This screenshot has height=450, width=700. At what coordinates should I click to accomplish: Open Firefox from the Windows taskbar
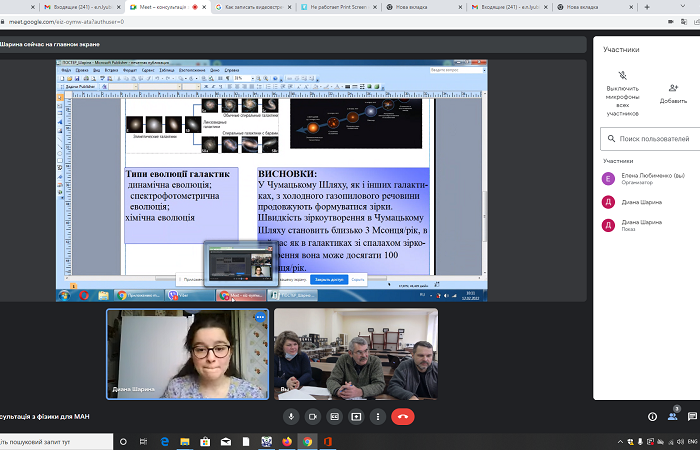click(287, 441)
